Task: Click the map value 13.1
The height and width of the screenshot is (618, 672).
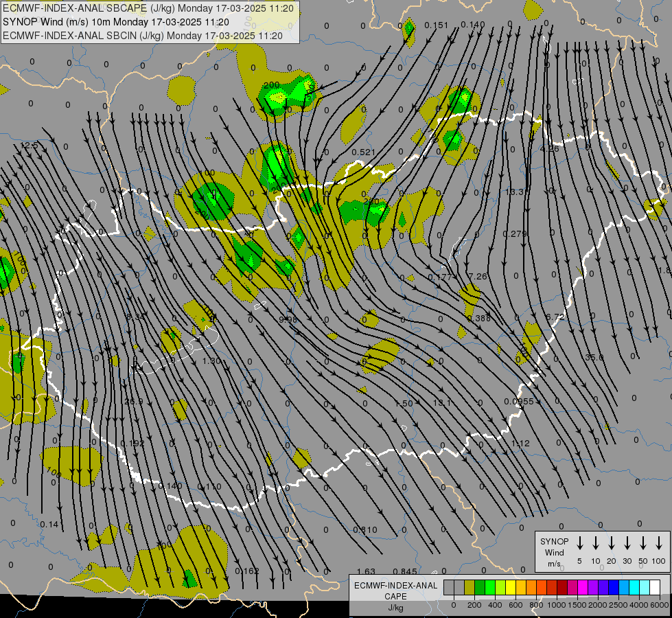Action: click(442, 402)
